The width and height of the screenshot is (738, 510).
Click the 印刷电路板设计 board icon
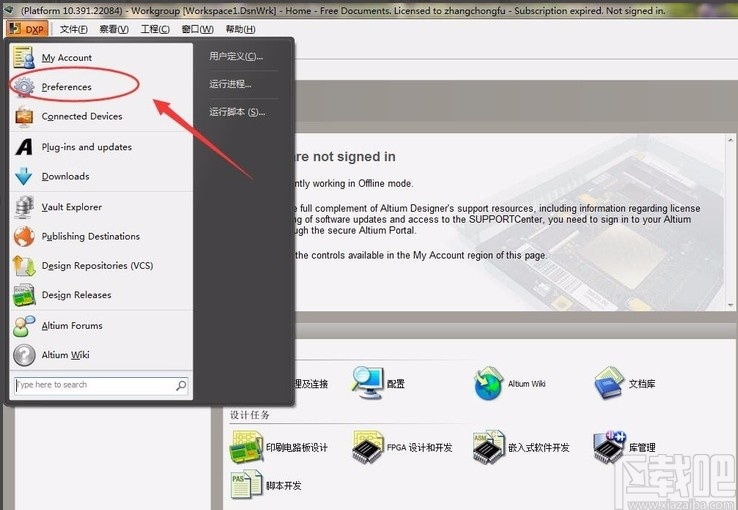[x=246, y=447]
